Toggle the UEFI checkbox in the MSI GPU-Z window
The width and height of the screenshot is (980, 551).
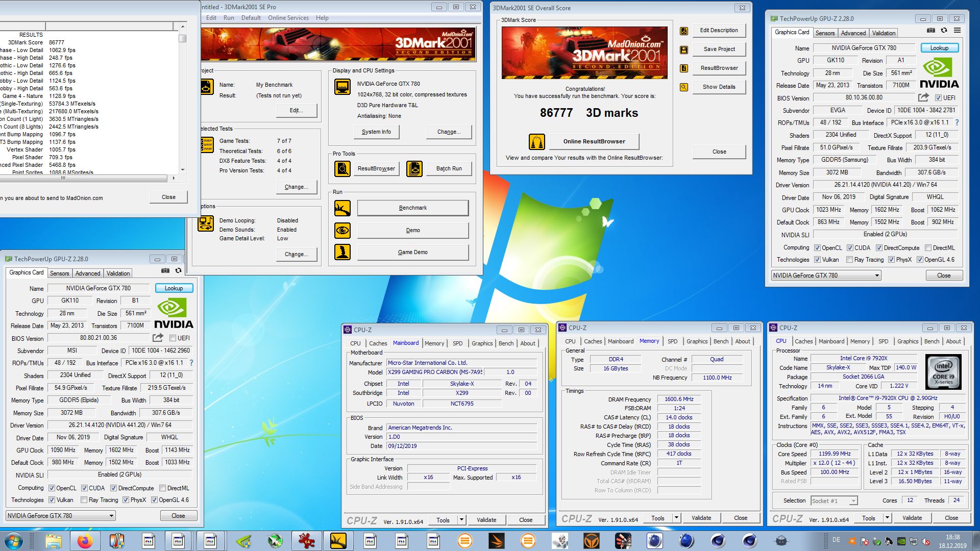click(x=173, y=338)
